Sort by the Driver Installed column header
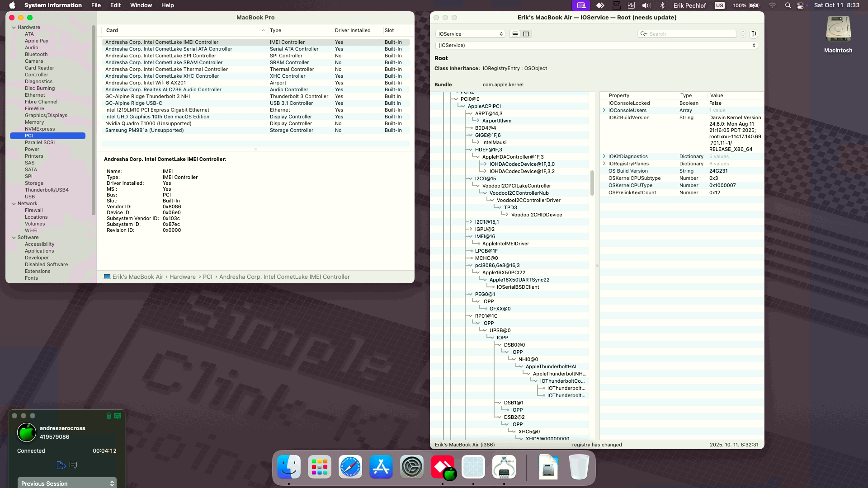The width and height of the screenshot is (868, 488). pyautogui.click(x=357, y=31)
